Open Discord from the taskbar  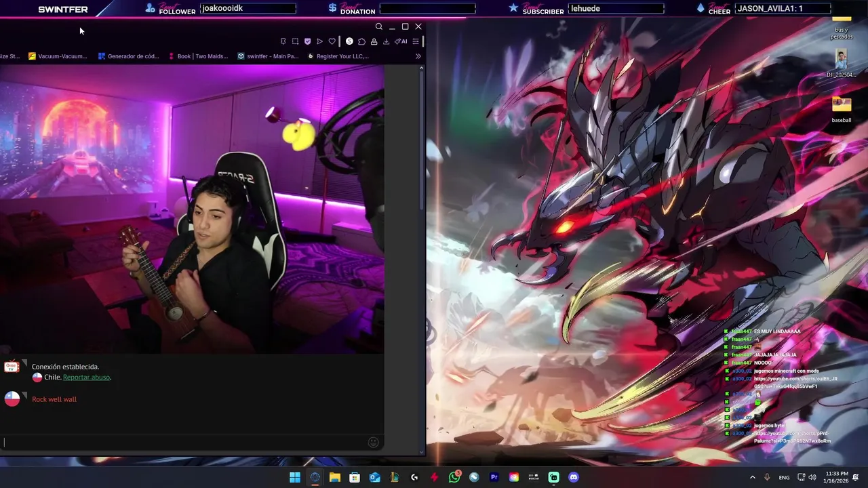tap(574, 477)
